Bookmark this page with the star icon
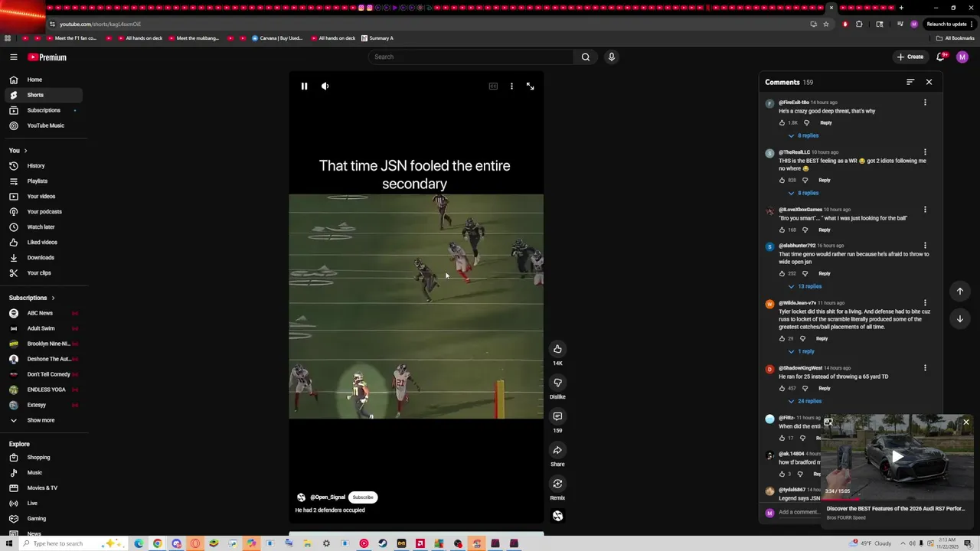 [x=826, y=24]
